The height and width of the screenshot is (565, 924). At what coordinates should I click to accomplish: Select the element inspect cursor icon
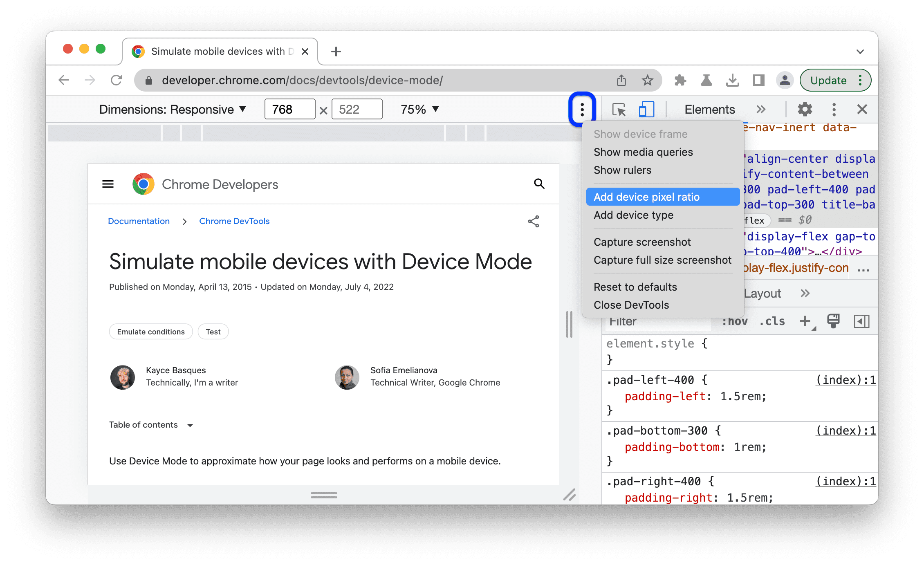(x=619, y=110)
